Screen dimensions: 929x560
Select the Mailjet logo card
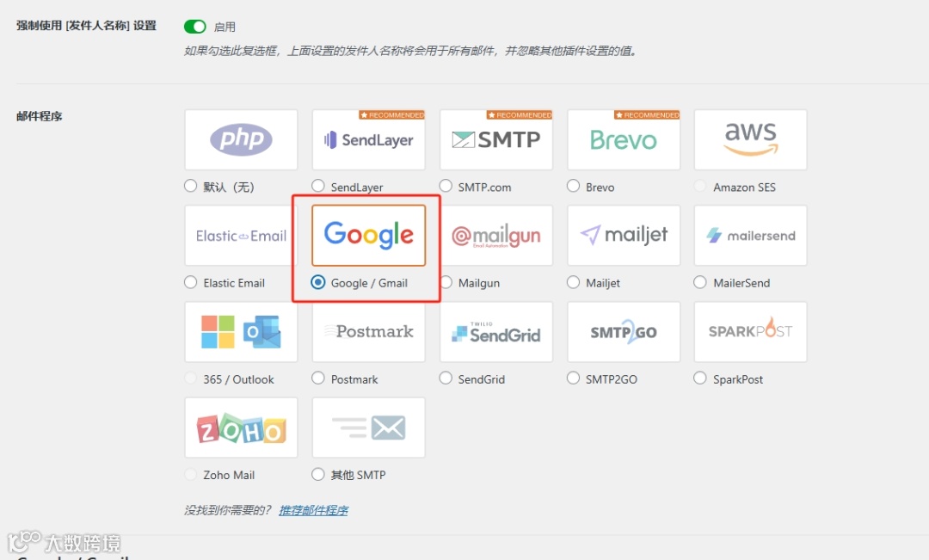(624, 236)
